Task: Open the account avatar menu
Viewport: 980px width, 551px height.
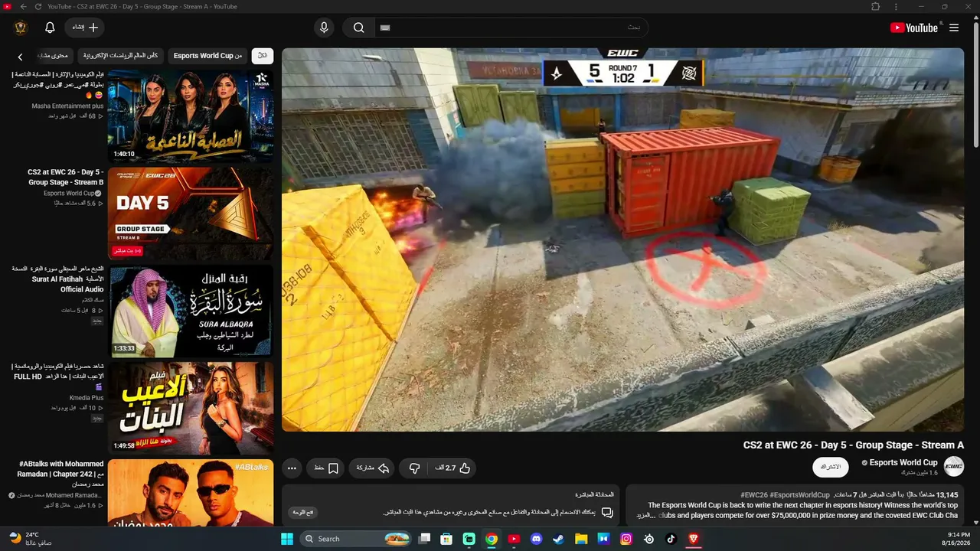Action: 21,28
